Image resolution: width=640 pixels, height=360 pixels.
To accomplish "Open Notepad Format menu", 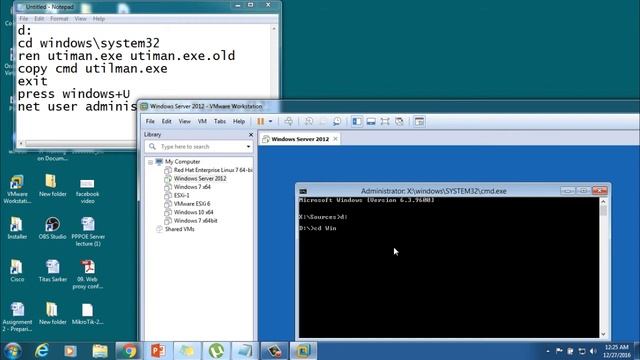I will [59, 19].
